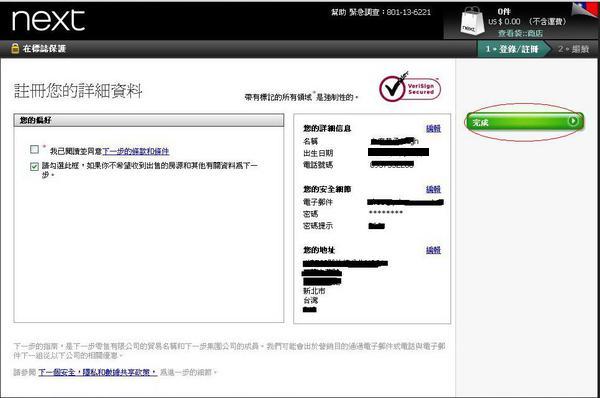Click the VeriSign Secured badge
This screenshot has height=398, width=600.
point(410,88)
